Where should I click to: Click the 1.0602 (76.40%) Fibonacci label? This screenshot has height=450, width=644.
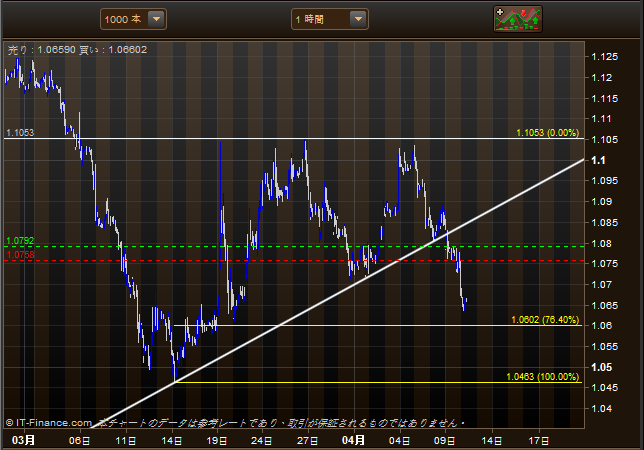tap(545, 320)
